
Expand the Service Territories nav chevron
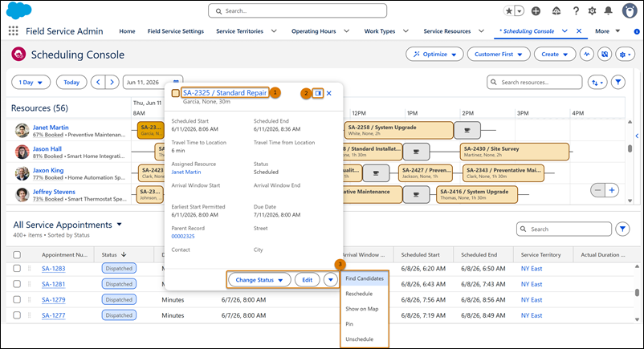click(x=274, y=31)
